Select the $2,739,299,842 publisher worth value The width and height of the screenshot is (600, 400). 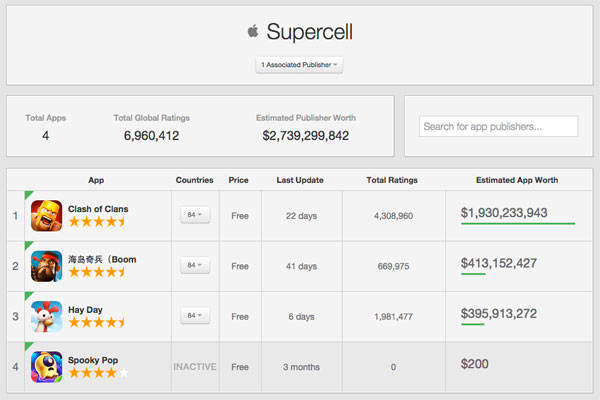pos(305,136)
